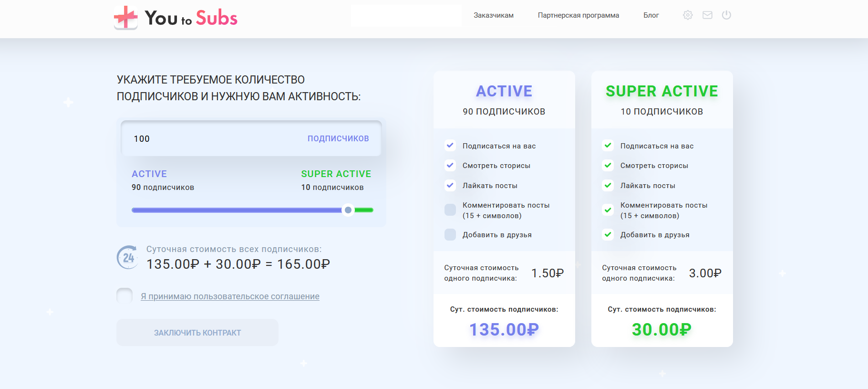Screen dimensions: 868x389
Task: Open messages via the envelope icon
Action: [707, 15]
